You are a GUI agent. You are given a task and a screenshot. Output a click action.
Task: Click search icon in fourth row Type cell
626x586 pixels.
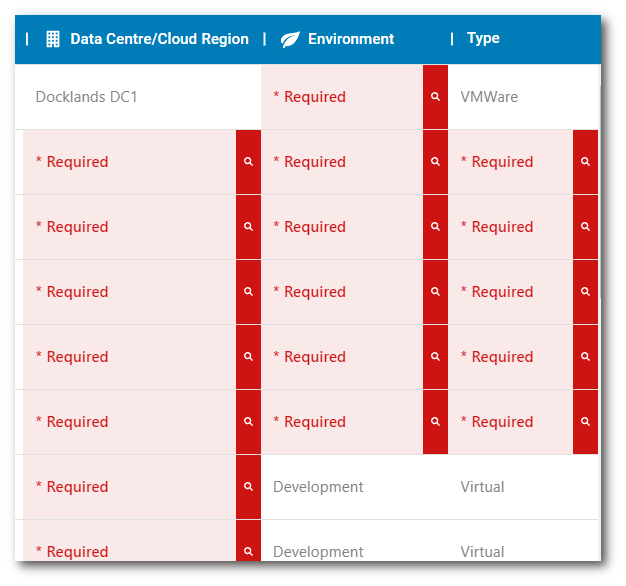point(585,292)
